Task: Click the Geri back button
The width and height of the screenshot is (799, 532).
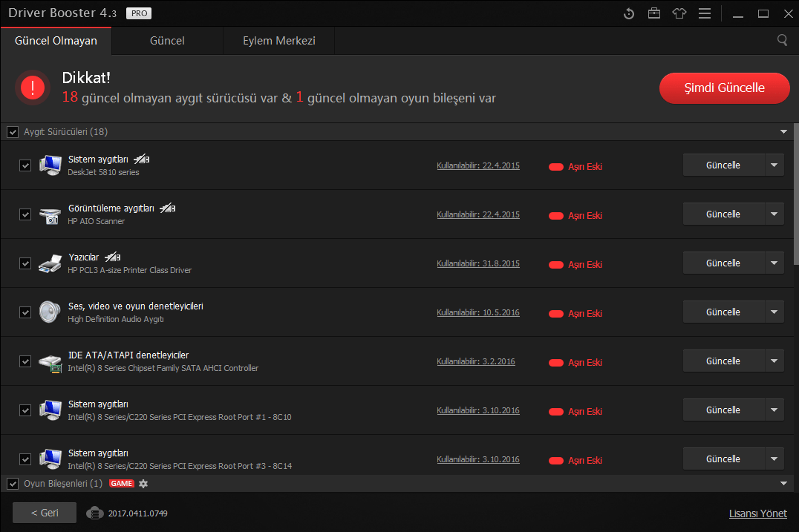Action: click(x=45, y=513)
